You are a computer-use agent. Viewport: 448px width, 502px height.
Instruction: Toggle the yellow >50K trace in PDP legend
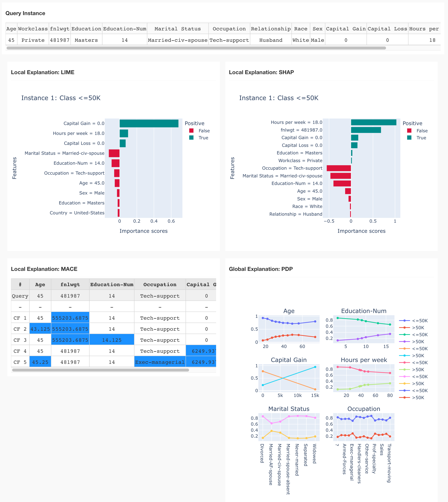coord(412,383)
